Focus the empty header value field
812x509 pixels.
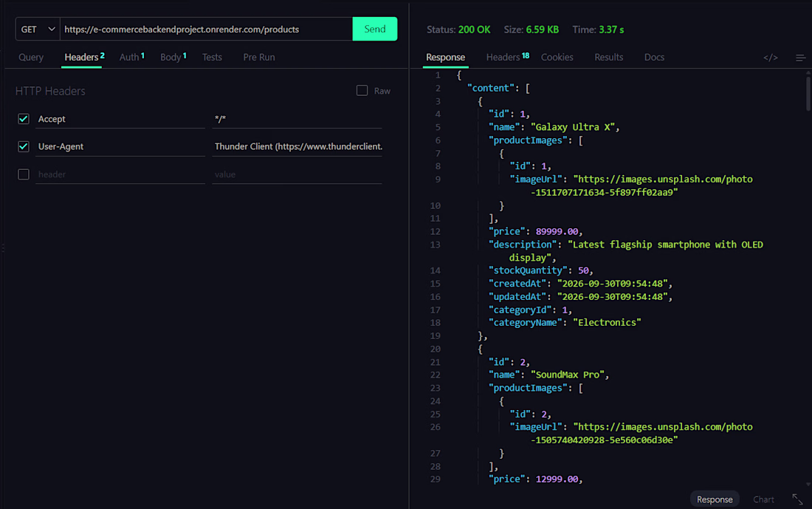click(297, 174)
